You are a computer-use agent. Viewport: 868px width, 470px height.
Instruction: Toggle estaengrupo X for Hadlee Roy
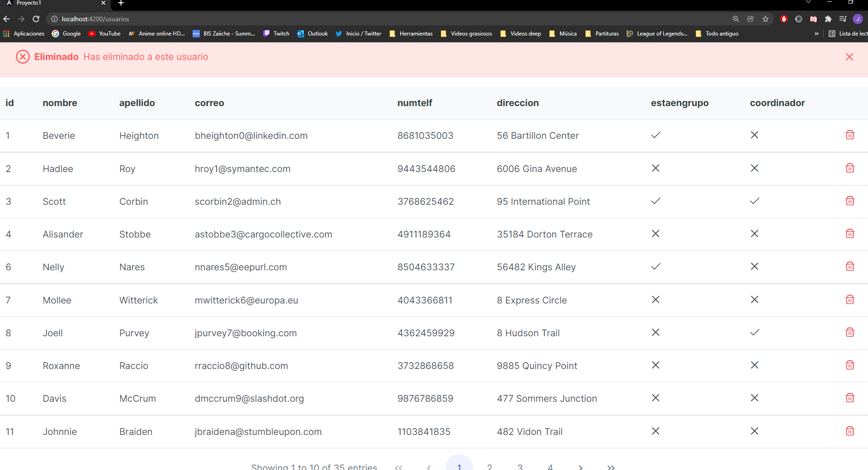(656, 168)
